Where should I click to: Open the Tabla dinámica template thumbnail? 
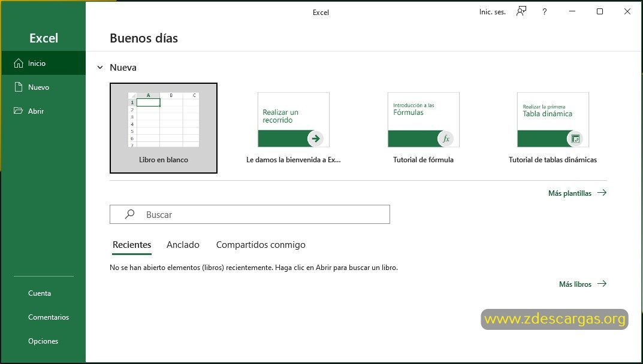pyautogui.click(x=553, y=120)
